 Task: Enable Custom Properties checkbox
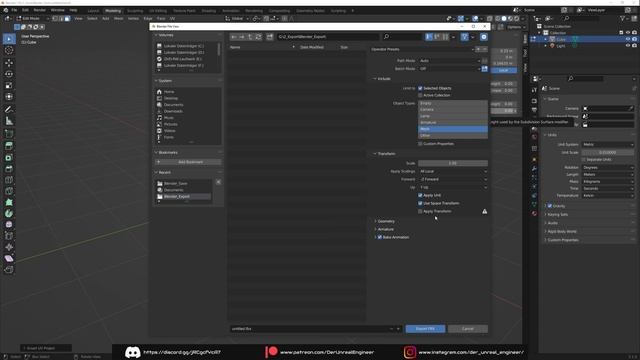point(420,144)
